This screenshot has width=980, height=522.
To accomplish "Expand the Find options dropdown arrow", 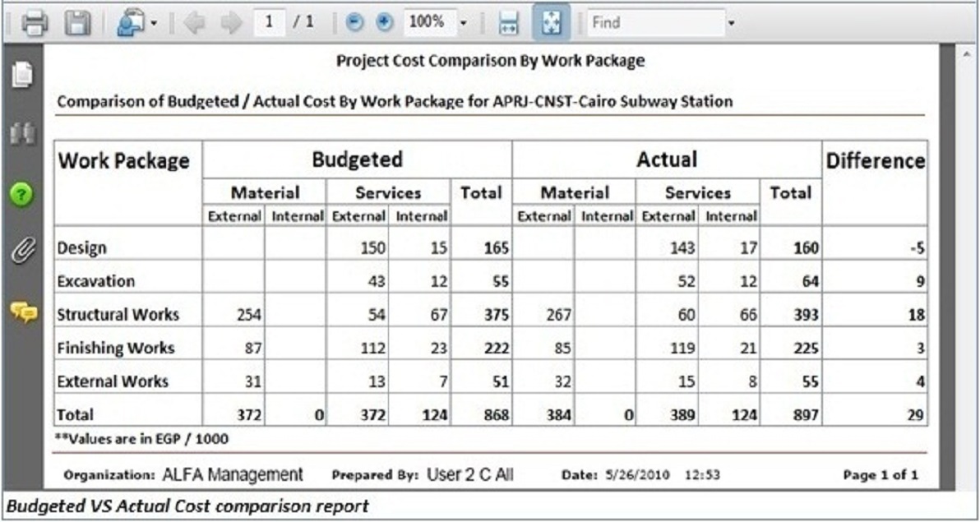I will click(731, 23).
